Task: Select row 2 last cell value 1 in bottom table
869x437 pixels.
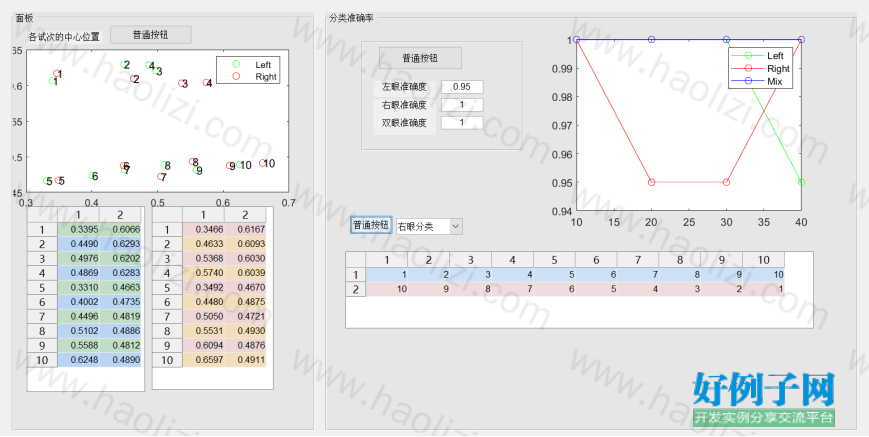Action: pos(764,289)
